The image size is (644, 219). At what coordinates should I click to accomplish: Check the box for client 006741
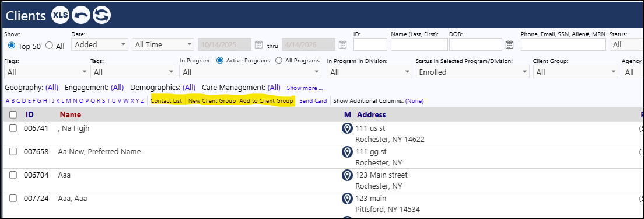(13, 128)
